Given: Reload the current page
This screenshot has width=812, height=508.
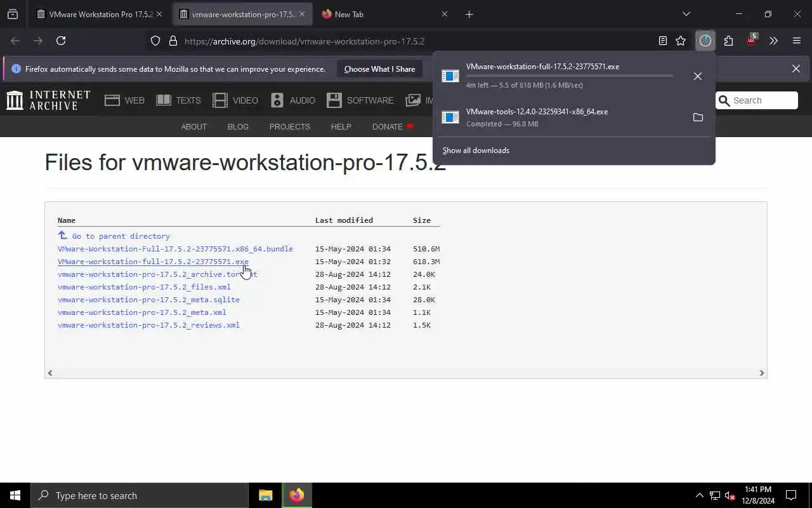Looking at the screenshot, I should (x=61, y=41).
